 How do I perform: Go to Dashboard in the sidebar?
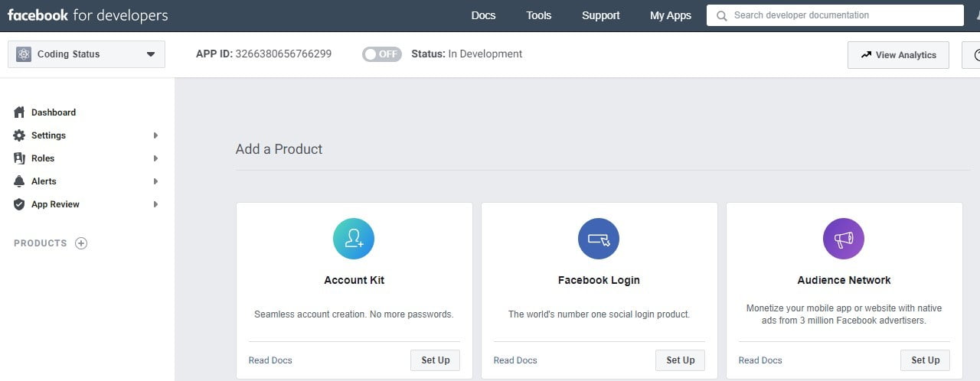(x=54, y=112)
